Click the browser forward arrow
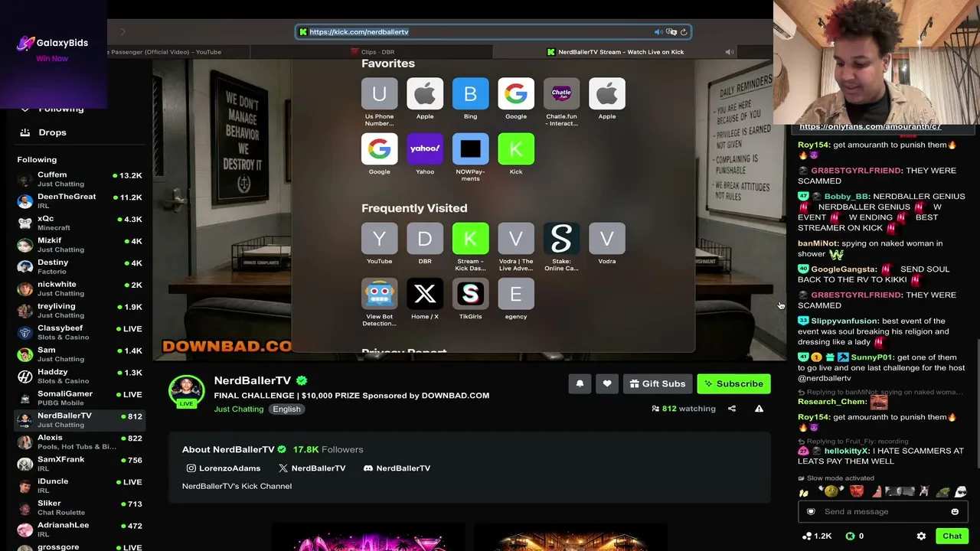 (x=122, y=32)
